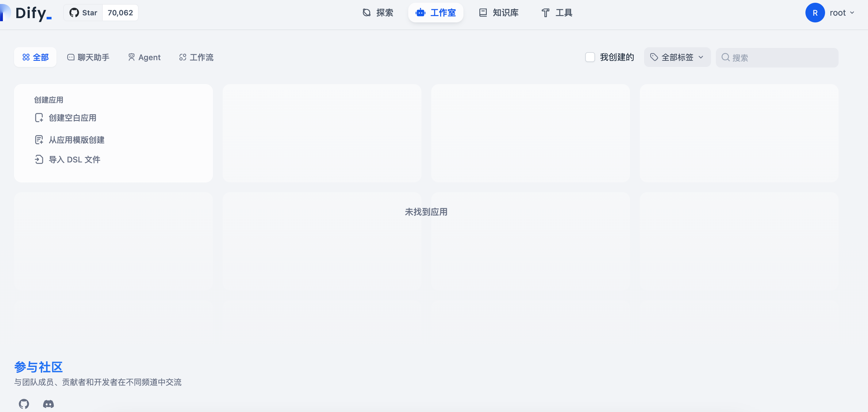Expand the root account dropdown chevron
Image resolution: width=868 pixels, height=412 pixels.
[x=852, y=13]
